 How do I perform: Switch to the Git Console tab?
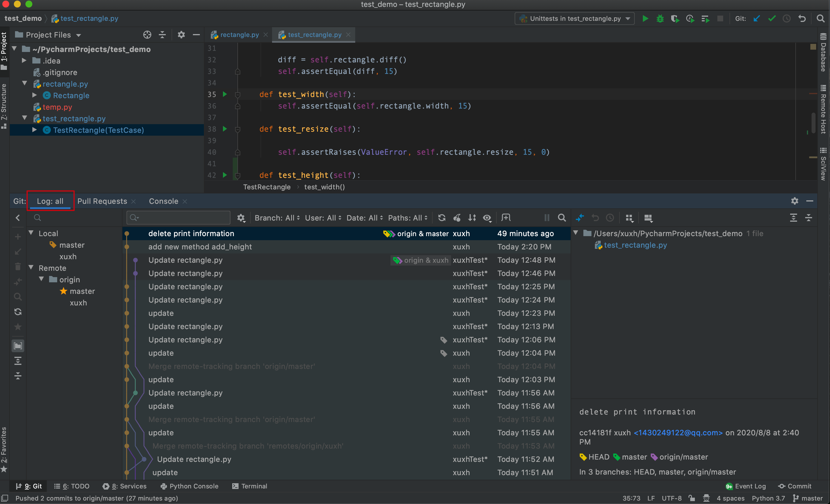[163, 201]
